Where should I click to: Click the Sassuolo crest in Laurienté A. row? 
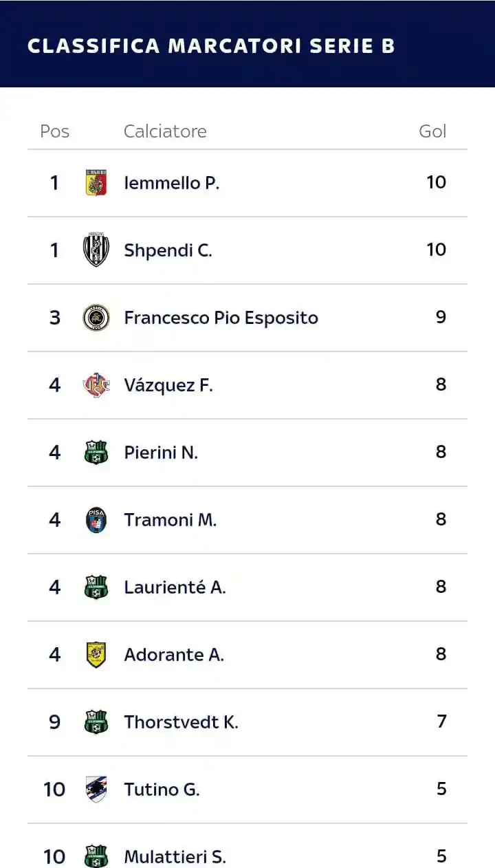(x=96, y=587)
